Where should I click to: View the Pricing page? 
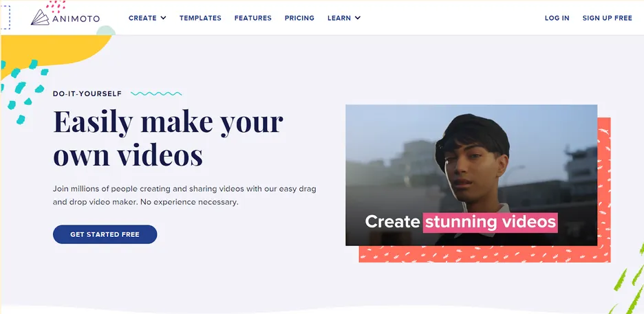pos(299,18)
